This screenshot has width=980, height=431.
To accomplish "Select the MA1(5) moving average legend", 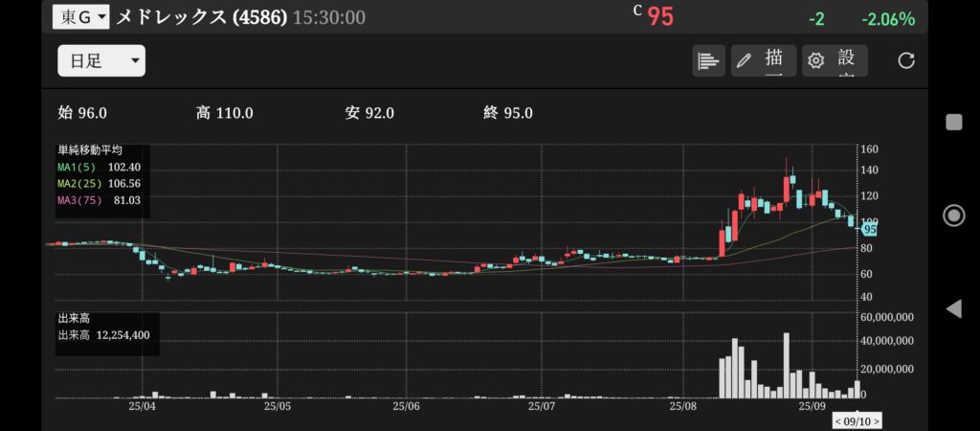I will click(x=98, y=167).
